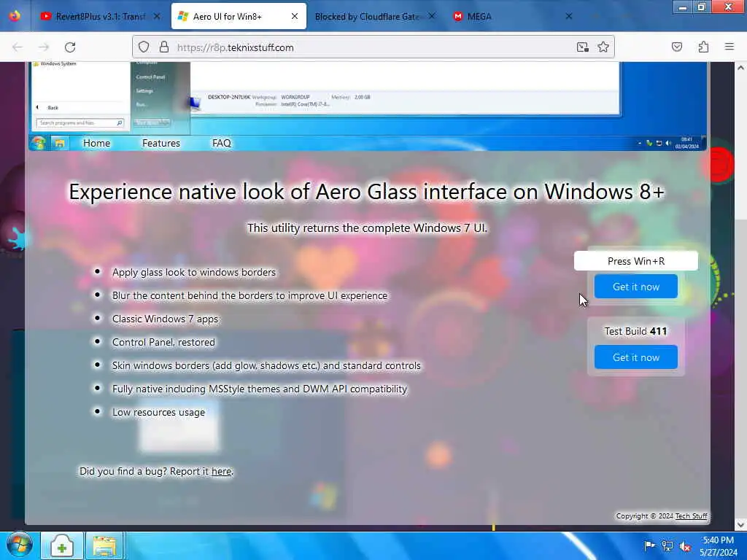This screenshot has width=747, height=560.
Task: Bookmark this page with the star
Action: pos(603,47)
